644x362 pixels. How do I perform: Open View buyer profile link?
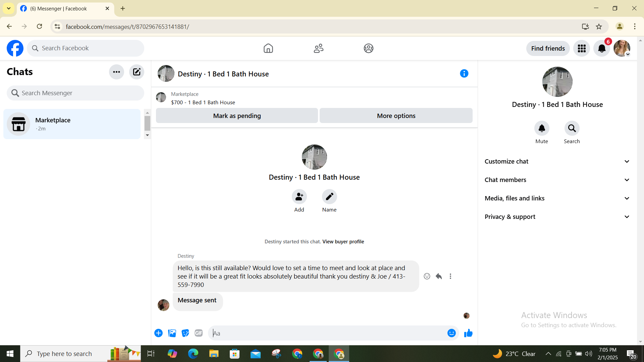343,241
